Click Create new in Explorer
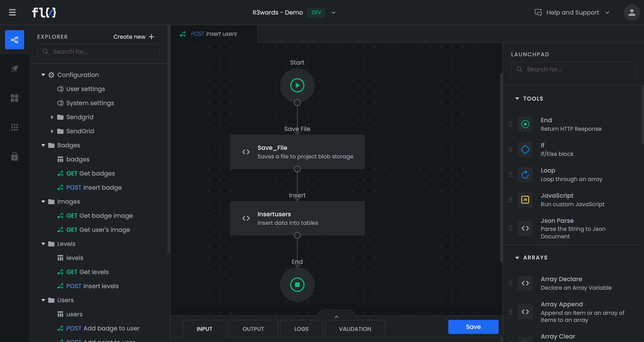Viewport: 644px width, 342px height. pos(134,37)
